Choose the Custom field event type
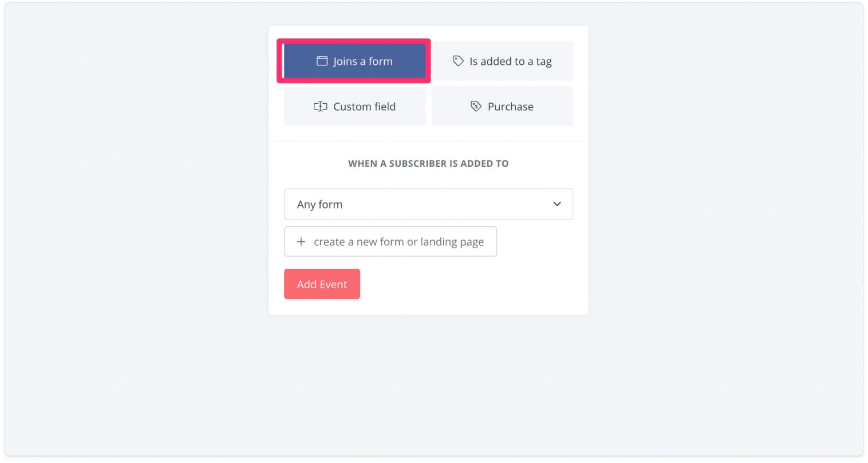Viewport: 868px width, 463px height. click(354, 107)
